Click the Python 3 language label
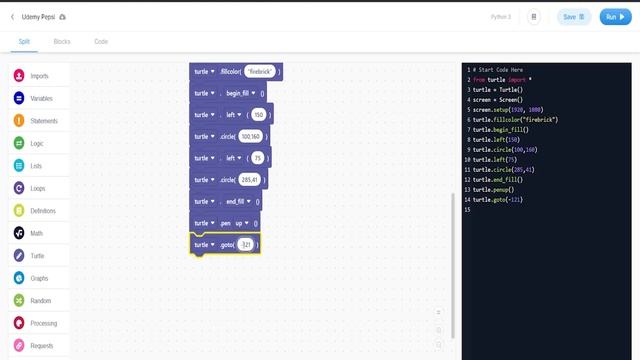The image size is (640, 360). 501,17
